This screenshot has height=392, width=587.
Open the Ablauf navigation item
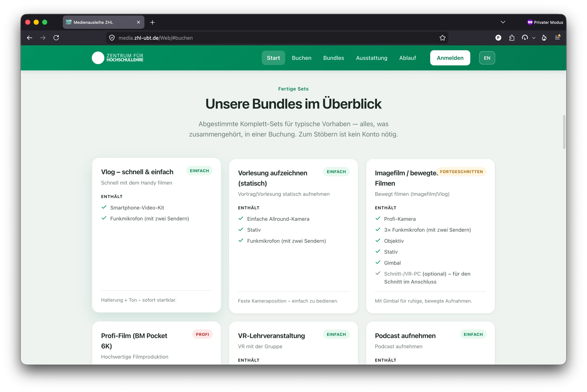(407, 58)
